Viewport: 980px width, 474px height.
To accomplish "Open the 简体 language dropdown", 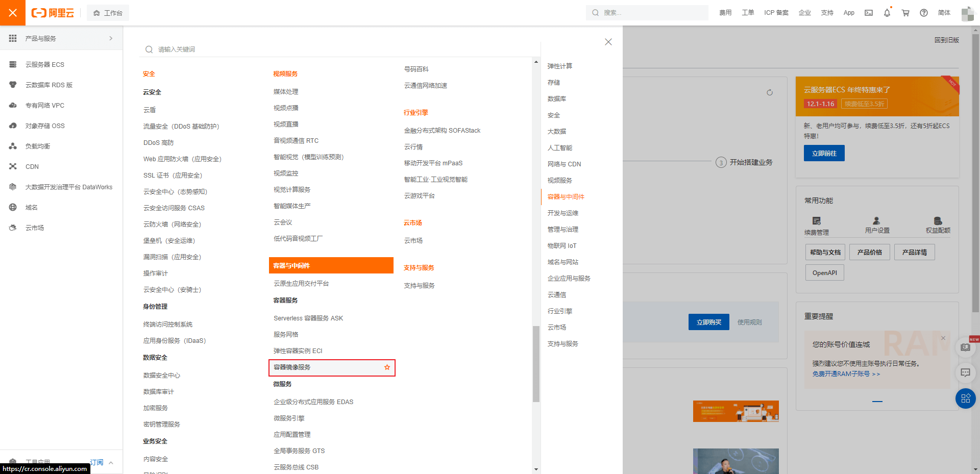I will 944,13.
